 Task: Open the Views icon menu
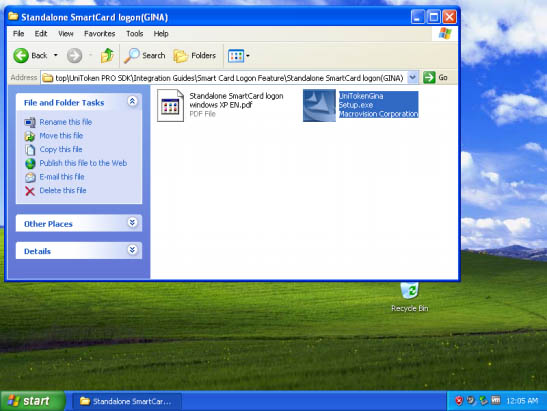coord(239,55)
